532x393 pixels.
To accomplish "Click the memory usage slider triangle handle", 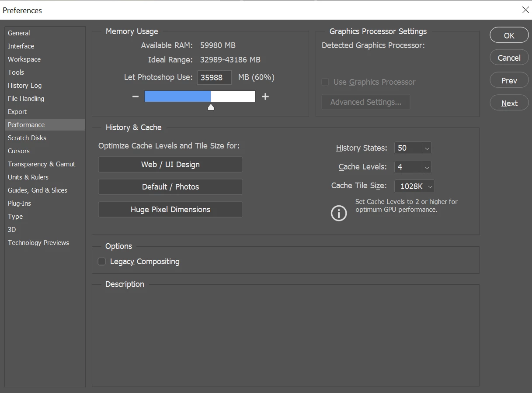I will 211,107.
